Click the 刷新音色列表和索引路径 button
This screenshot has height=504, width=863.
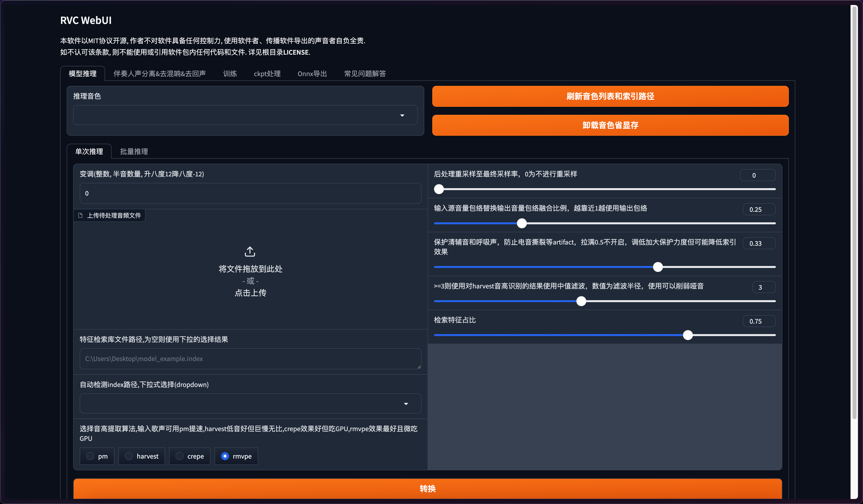[x=610, y=96]
